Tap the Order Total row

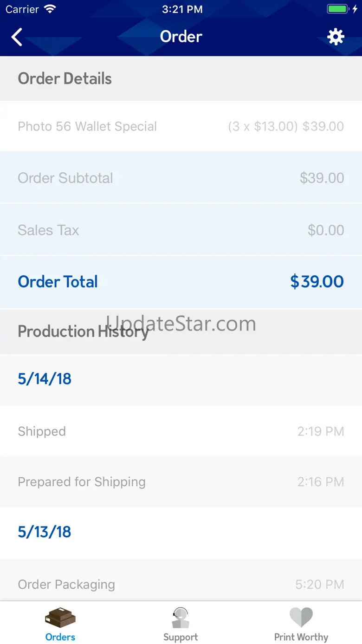click(x=181, y=281)
